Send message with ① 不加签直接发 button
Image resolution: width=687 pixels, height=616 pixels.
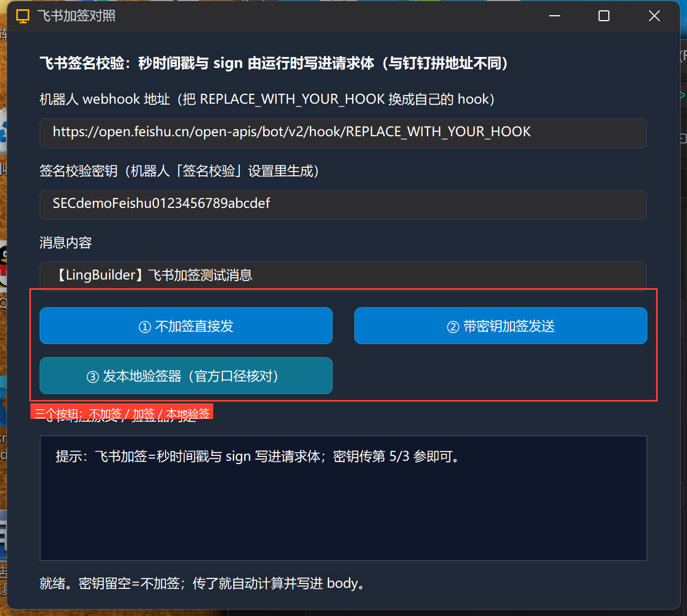click(x=186, y=326)
